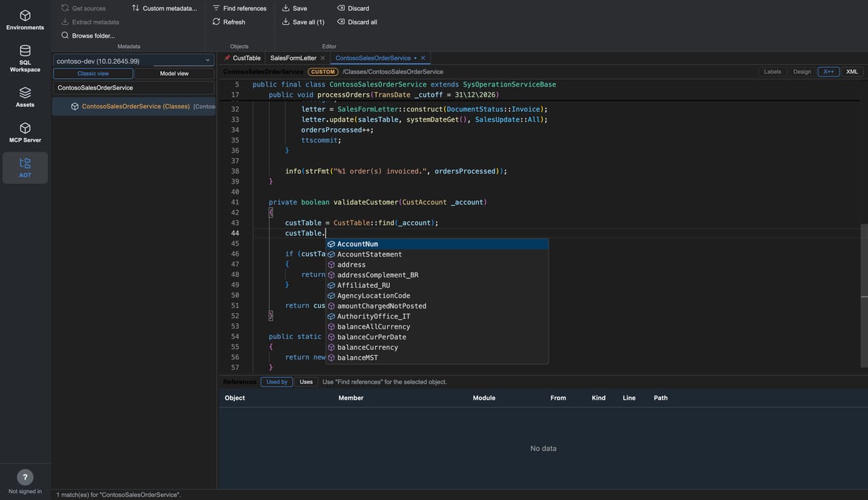The image size is (868, 500).
Task: Open the contoso-dev environment dropdown
Action: [x=134, y=60]
